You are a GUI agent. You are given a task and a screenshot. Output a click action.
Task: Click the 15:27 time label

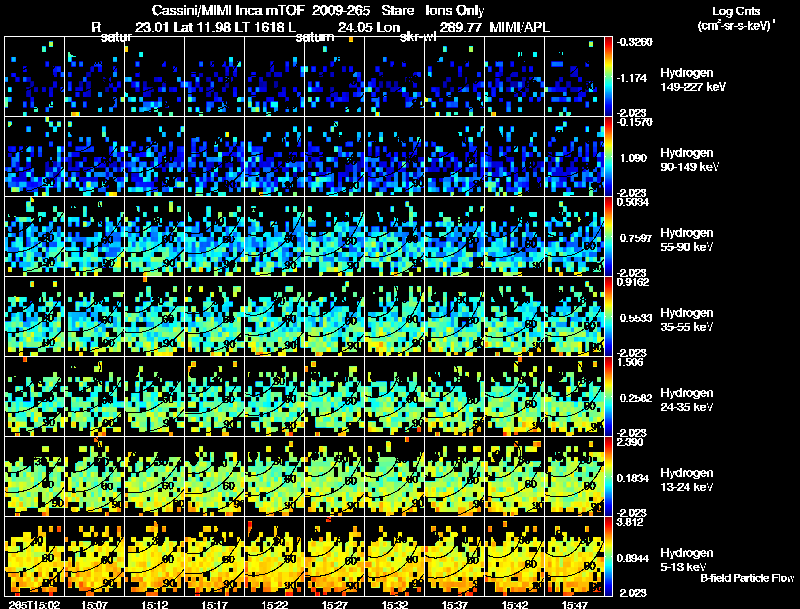[335, 605]
